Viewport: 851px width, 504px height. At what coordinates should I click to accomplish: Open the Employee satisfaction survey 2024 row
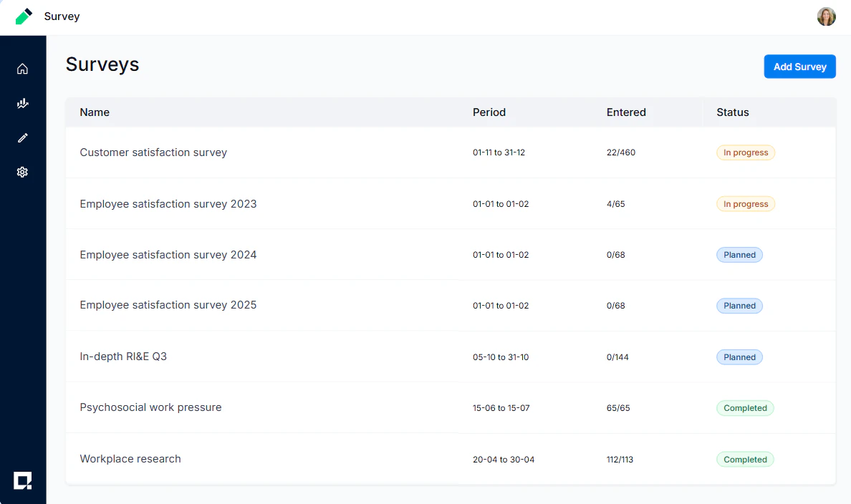pos(168,254)
